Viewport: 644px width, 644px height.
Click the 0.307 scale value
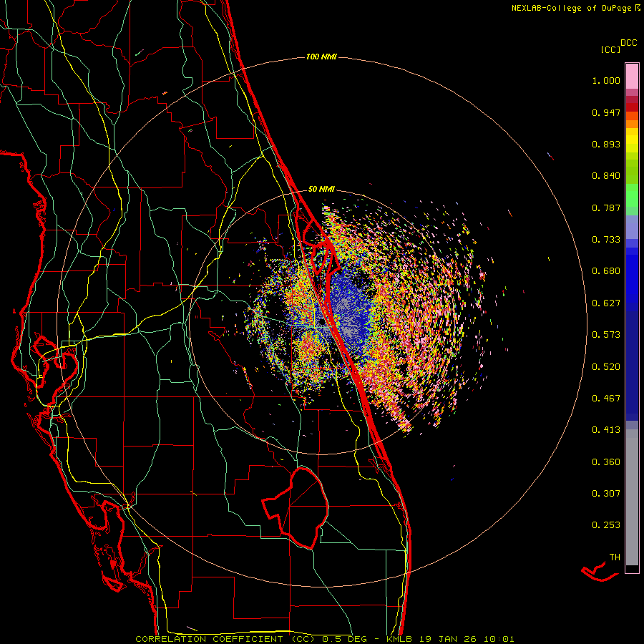[x=606, y=494]
